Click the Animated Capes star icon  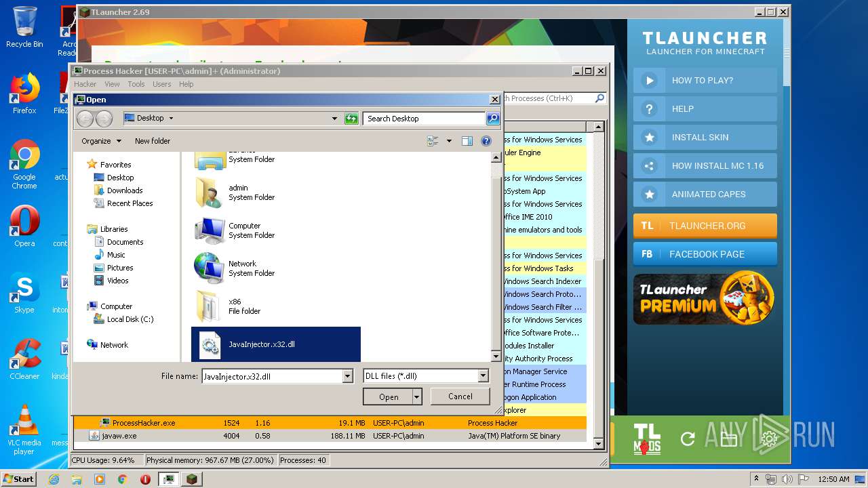pos(650,195)
